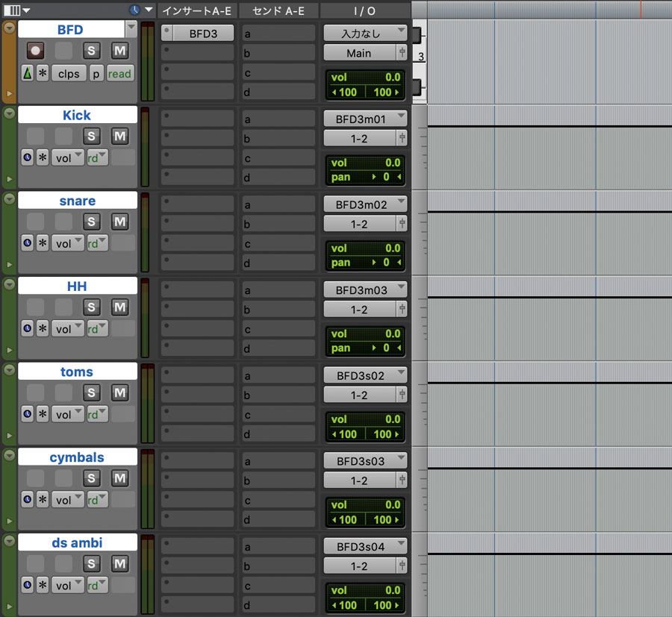Click the BFD track clps view button
Viewport: 672px width, 617px height.
pos(69,73)
